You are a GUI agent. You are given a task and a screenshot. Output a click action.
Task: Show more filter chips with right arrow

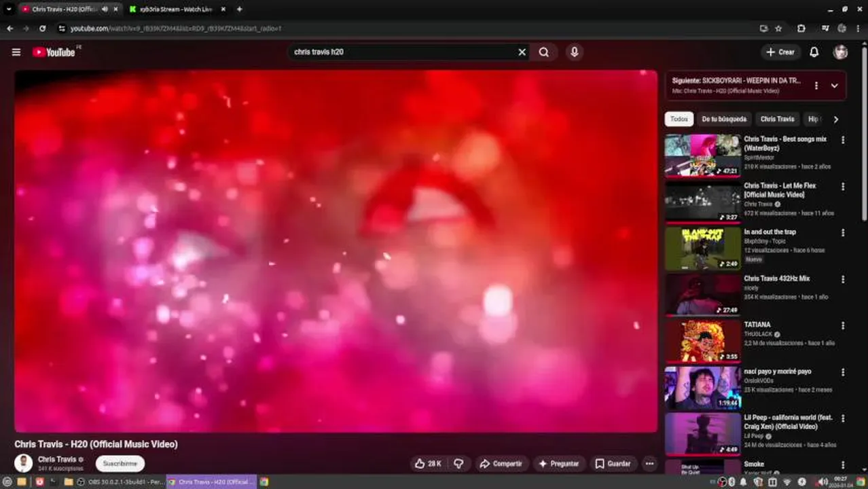[835, 120]
